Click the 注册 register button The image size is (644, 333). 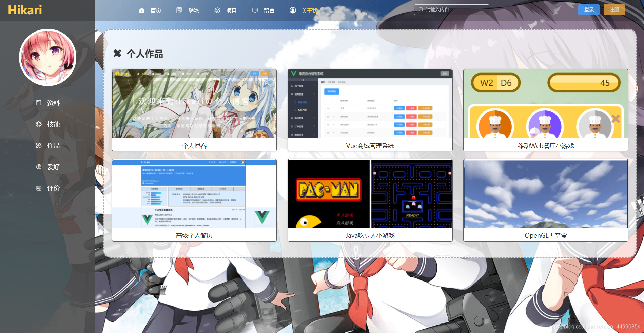[x=614, y=9]
